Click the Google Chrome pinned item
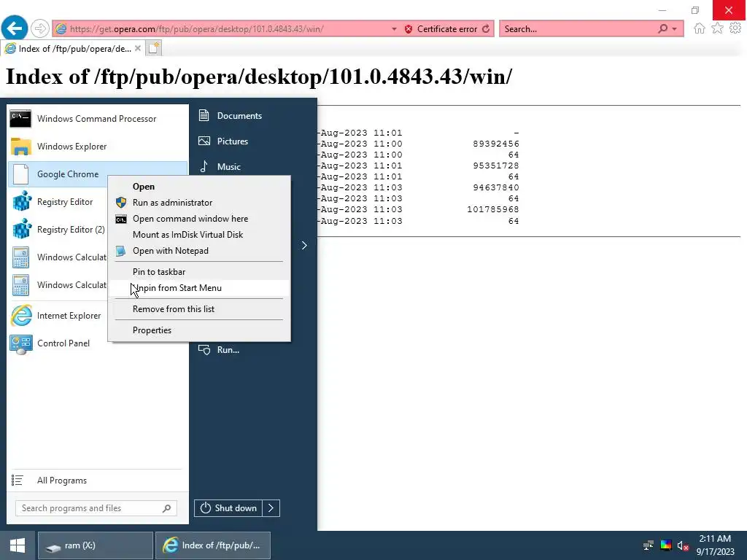 98,174
